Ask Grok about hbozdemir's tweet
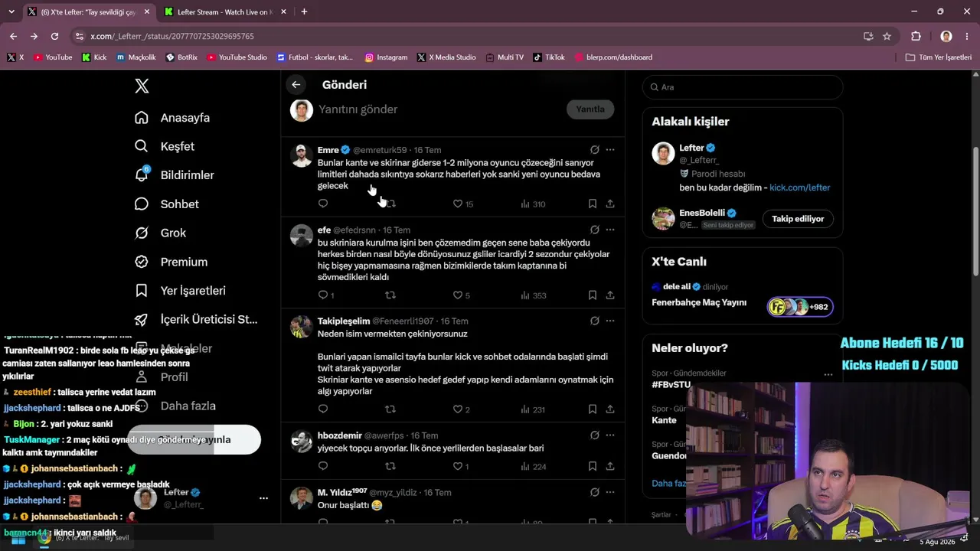Image resolution: width=980 pixels, height=551 pixels. (x=594, y=435)
